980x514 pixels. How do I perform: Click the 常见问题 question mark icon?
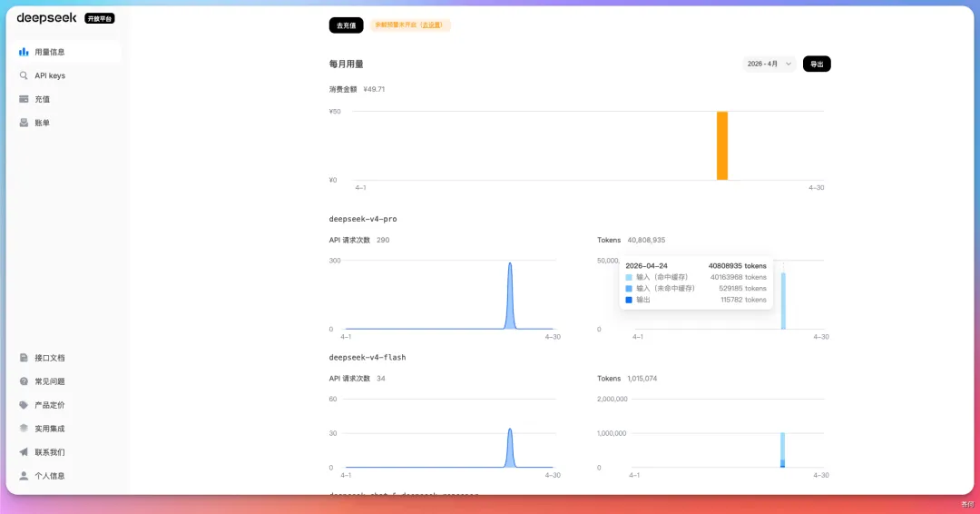pyautogui.click(x=24, y=381)
